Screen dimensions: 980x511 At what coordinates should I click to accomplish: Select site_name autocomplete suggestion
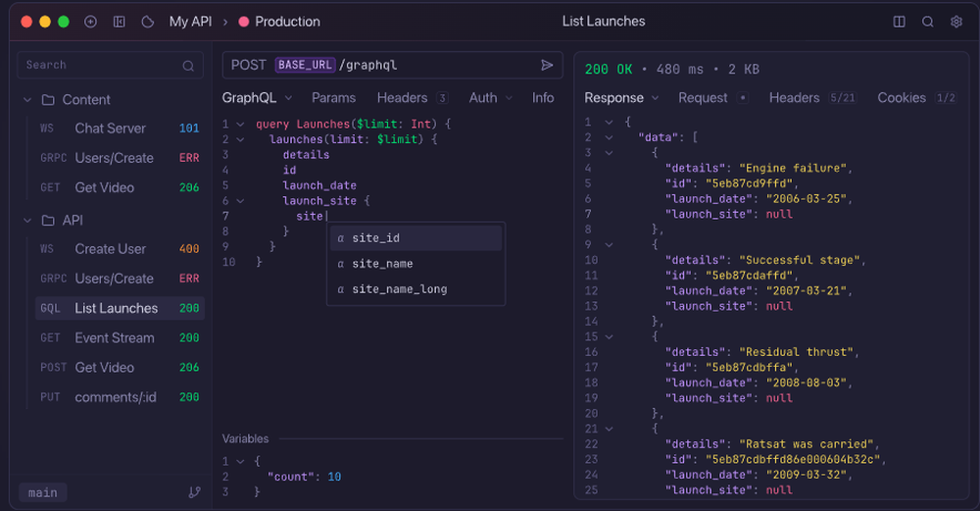pos(382,264)
